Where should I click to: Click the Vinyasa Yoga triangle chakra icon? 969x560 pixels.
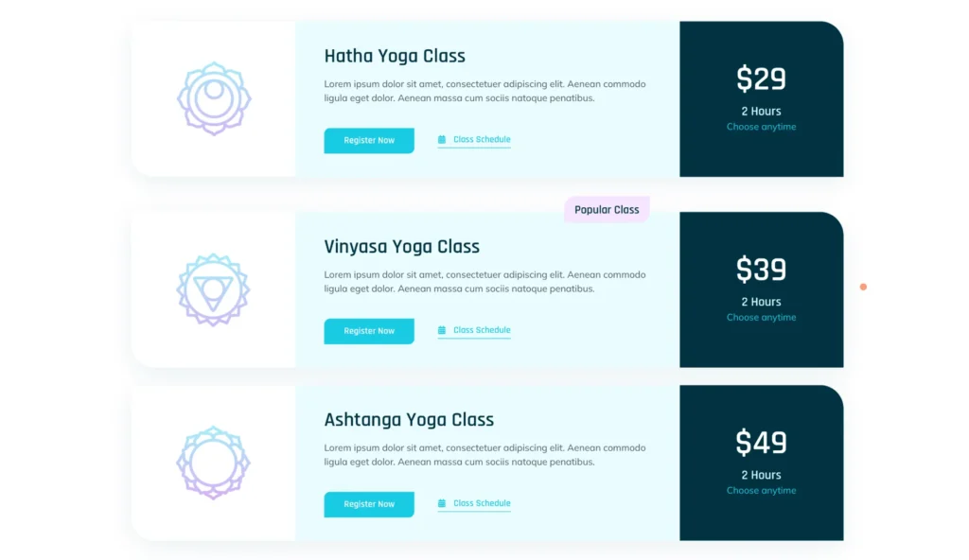point(214,289)
